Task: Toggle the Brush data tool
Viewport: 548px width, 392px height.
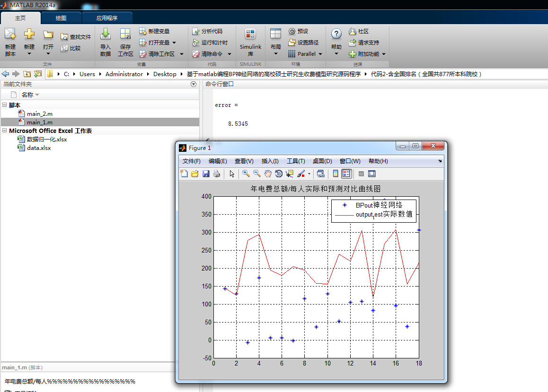Action: 301,174
